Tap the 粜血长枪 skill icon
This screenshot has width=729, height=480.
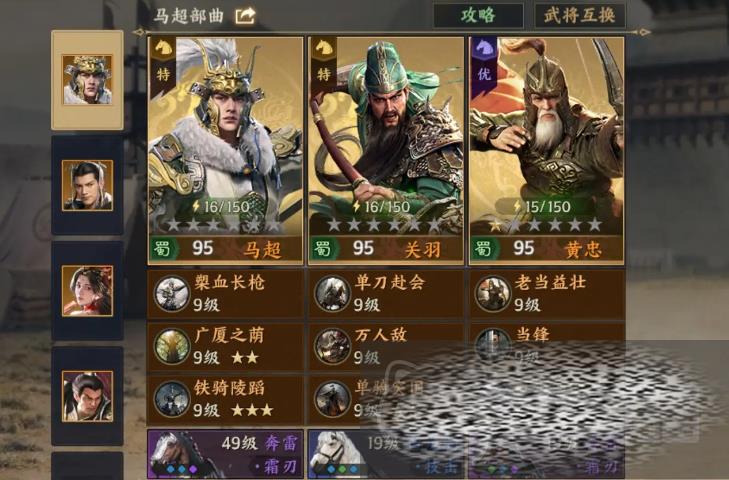click(x=172, y=294)
